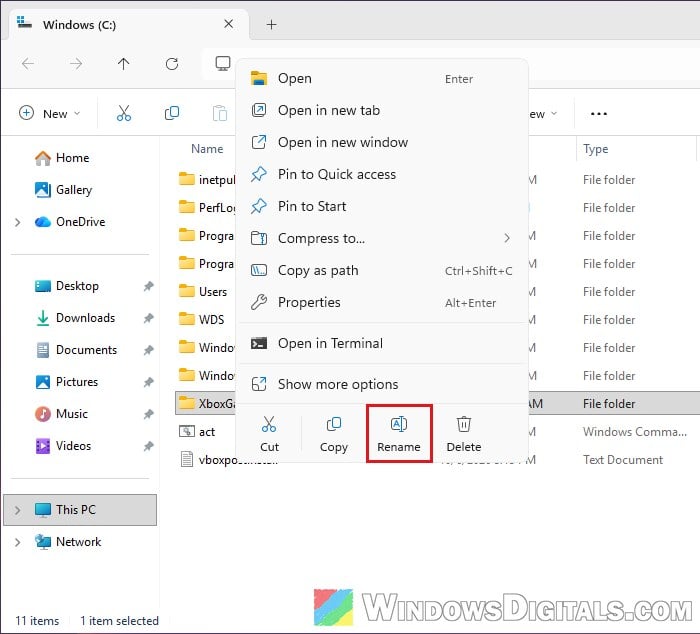The image size is (700, 634).
Task: Open Documents quick access folder
Action: 76,350
